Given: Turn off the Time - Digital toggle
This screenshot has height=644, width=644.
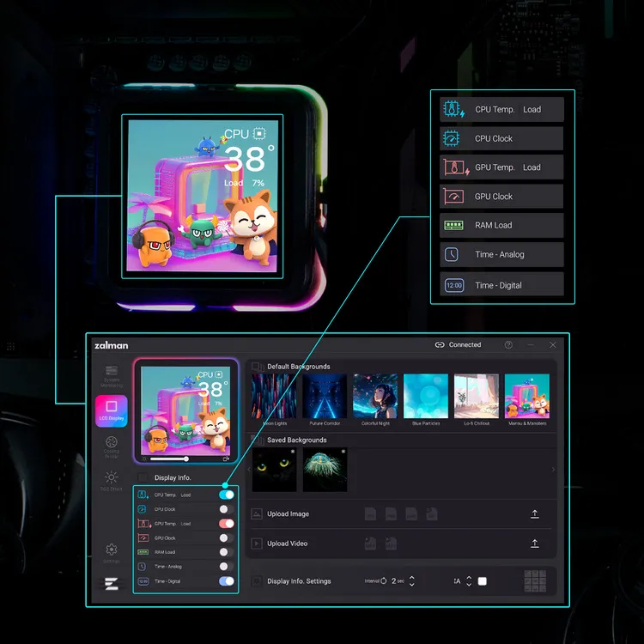Looking at the screenshot, I should pos(226,581).
